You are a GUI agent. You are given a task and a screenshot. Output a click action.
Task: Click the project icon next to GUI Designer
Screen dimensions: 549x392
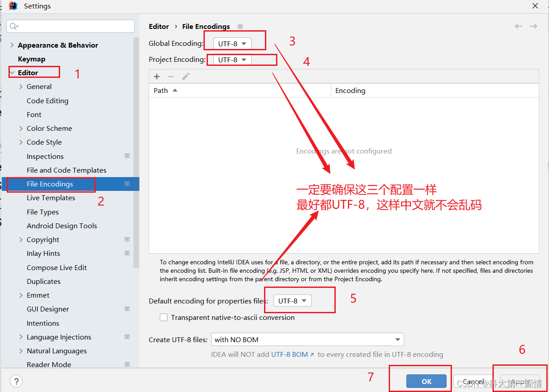coord(127,309)
